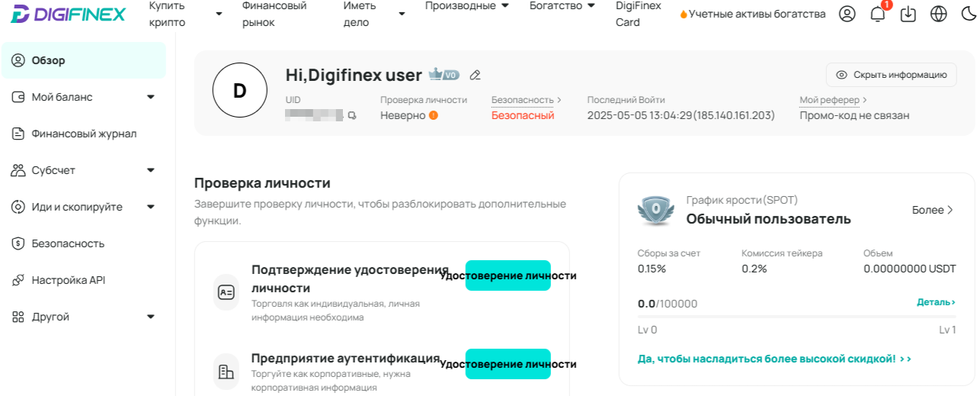This screenshot has width=980, height=396.
Task: Click the Неверно verification status
Action: [403, 115]
